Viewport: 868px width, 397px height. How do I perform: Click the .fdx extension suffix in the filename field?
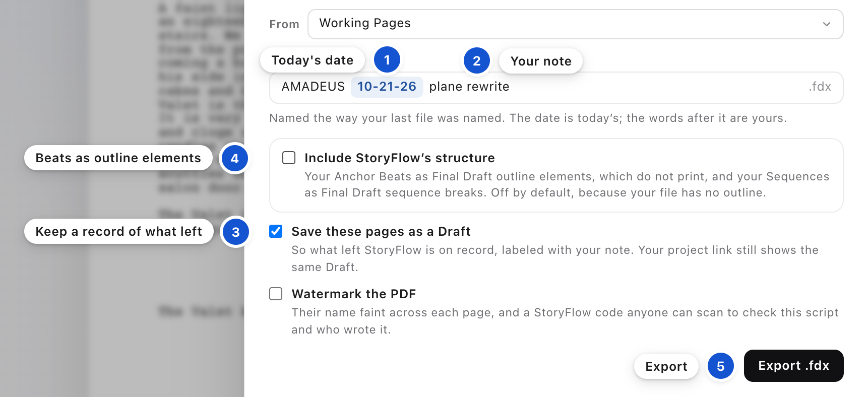820,87
